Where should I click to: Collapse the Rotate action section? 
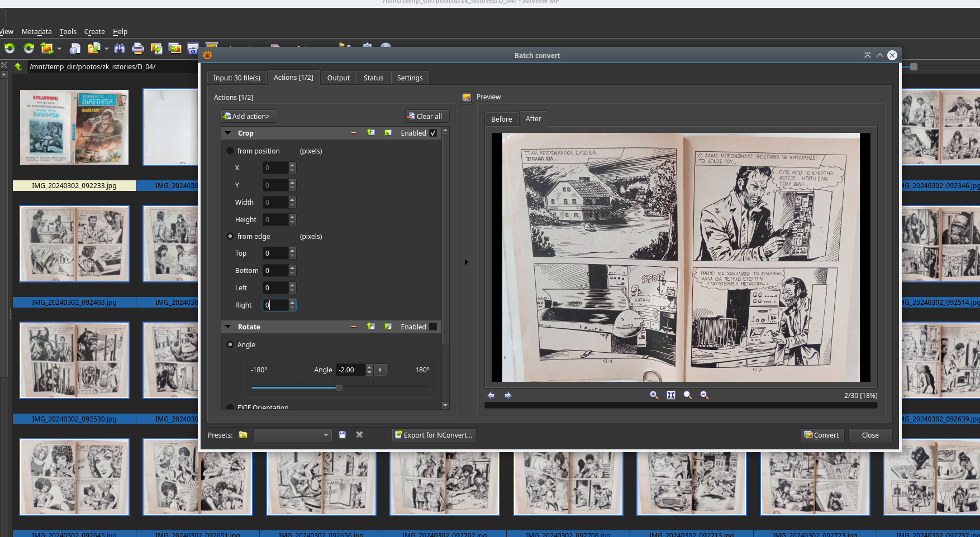tap(228, 327)
